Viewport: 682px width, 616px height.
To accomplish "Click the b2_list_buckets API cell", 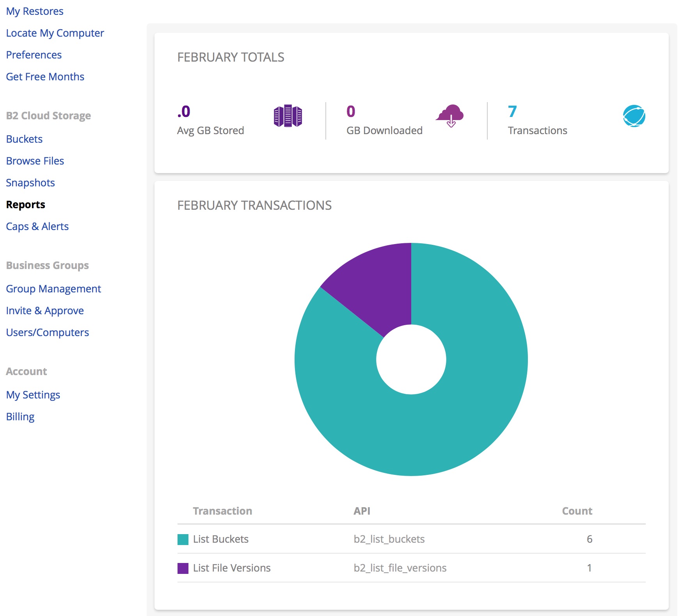I will (389, 539).
